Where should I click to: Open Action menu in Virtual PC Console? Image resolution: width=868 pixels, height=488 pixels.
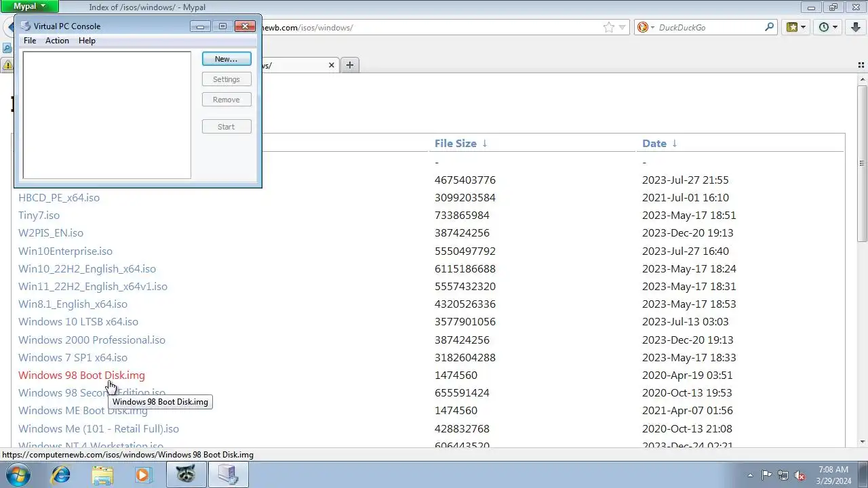57,41
